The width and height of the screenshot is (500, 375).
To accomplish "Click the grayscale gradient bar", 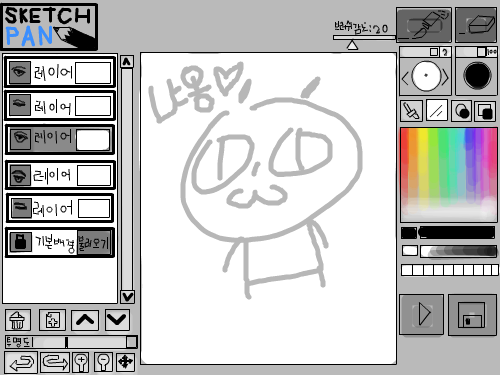I will (x=459, y=251).
